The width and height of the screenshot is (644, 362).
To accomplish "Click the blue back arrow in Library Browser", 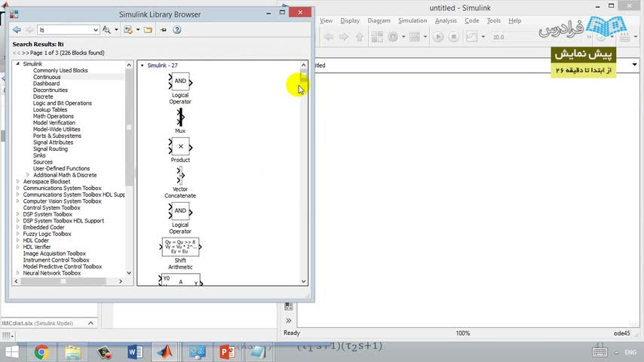I will pos(17,29).
